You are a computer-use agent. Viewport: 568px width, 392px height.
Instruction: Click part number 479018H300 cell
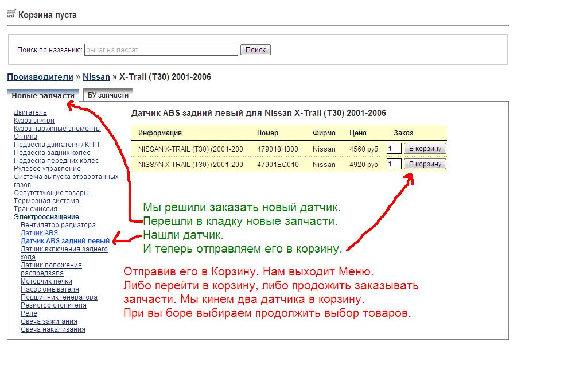278,149
